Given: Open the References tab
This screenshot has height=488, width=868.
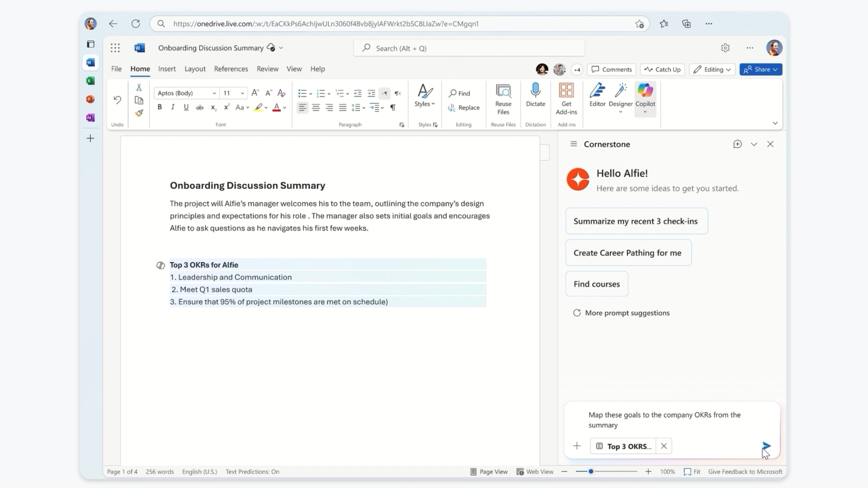Looking at the screenshot, I should (x=231, y=69).
